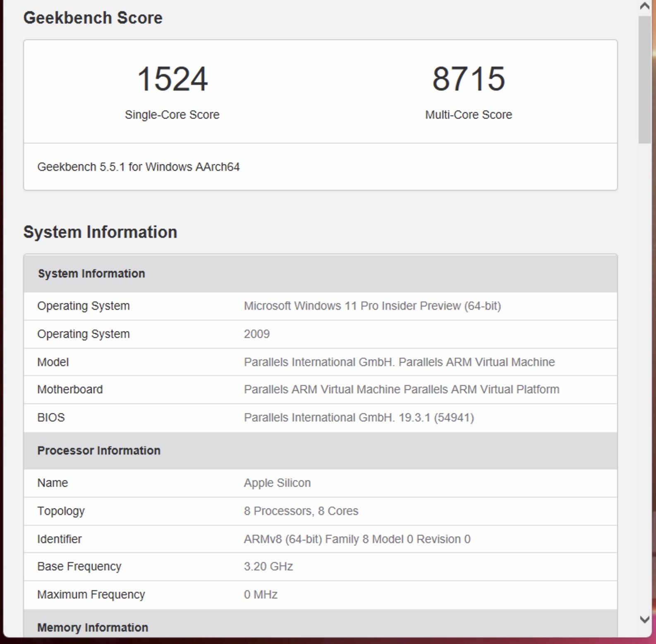Click Parallels ARM Virtual Platform motherboard value
Viewport: 656px width, 644px height.
pos(402,389)
